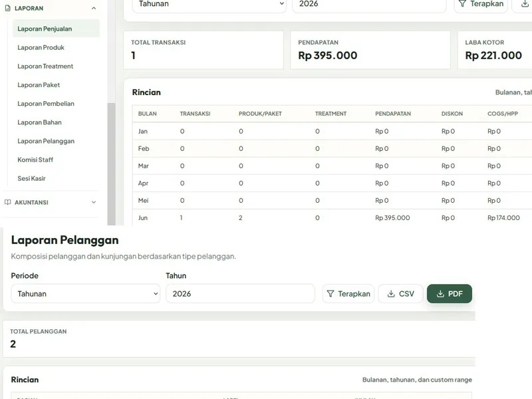Screen dimensions: 532x399
Task: Open Periode Tahunan dropdown in Laporan Pelanggan
Action: (x=86, y=294)
